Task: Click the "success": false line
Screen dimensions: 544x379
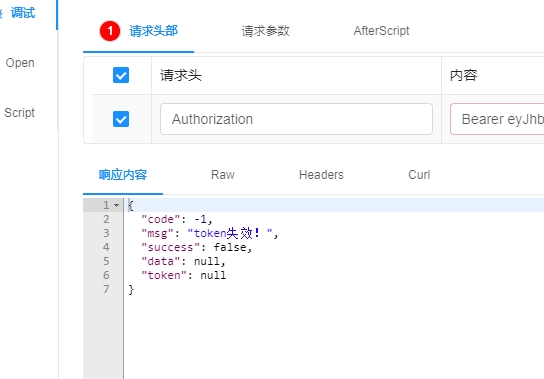Action: [196, 247]
